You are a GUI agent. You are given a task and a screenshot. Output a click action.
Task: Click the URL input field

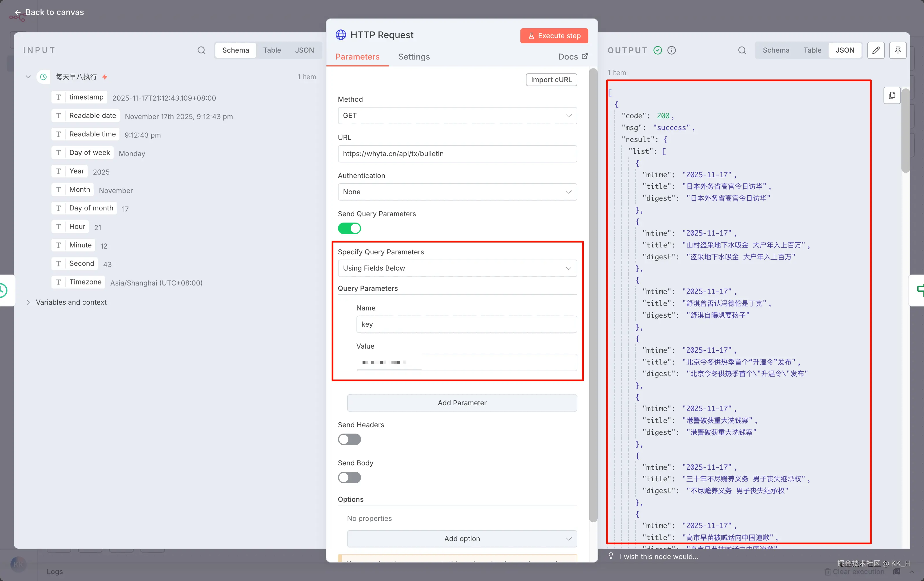[457, 153]
